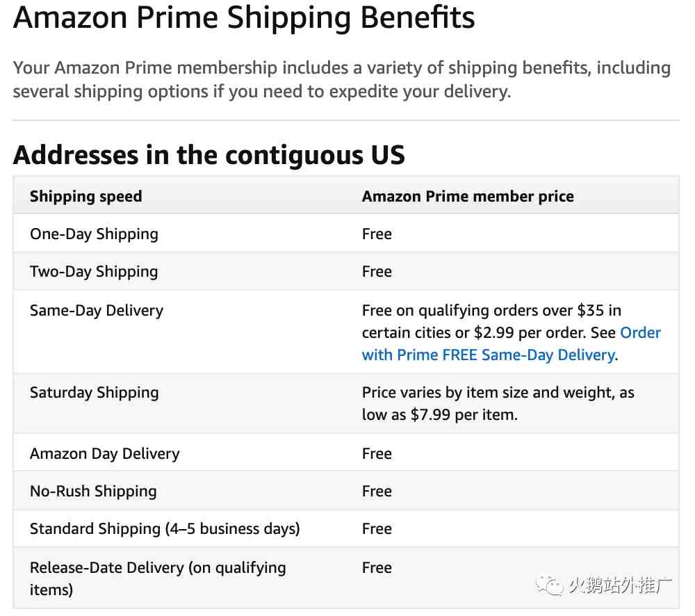Click the Free price for One-Day Shipping

click(377, 234)
